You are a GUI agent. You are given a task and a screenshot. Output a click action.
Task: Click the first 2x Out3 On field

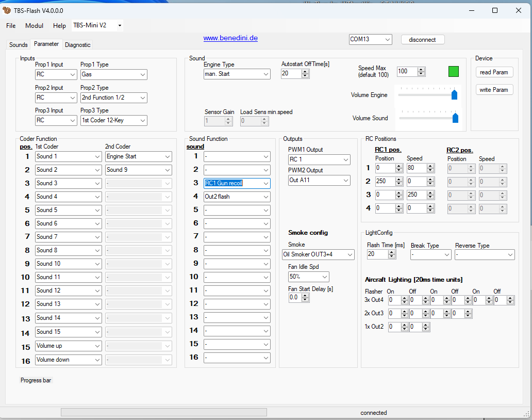click(394, 313)
